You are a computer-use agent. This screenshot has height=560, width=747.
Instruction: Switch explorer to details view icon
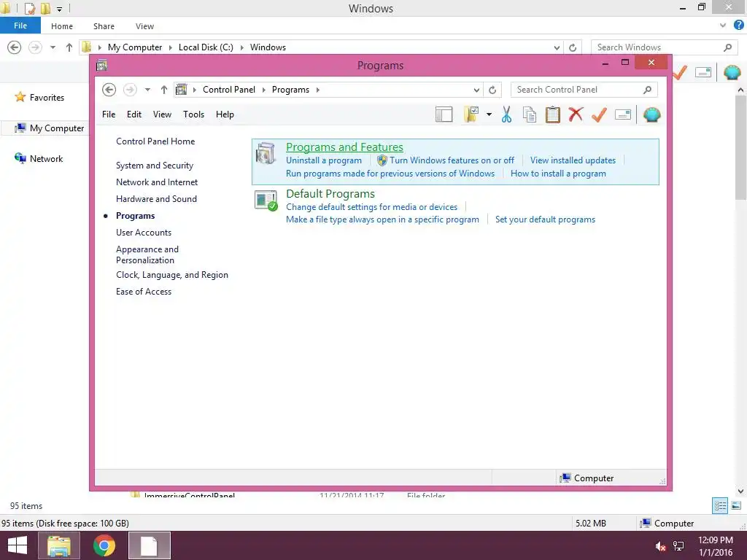(x=720, y=505)
